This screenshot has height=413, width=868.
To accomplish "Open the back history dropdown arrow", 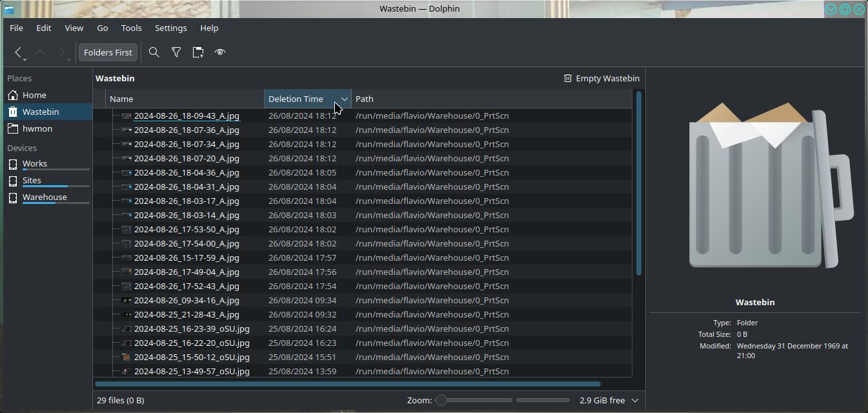I will (25, 59).
